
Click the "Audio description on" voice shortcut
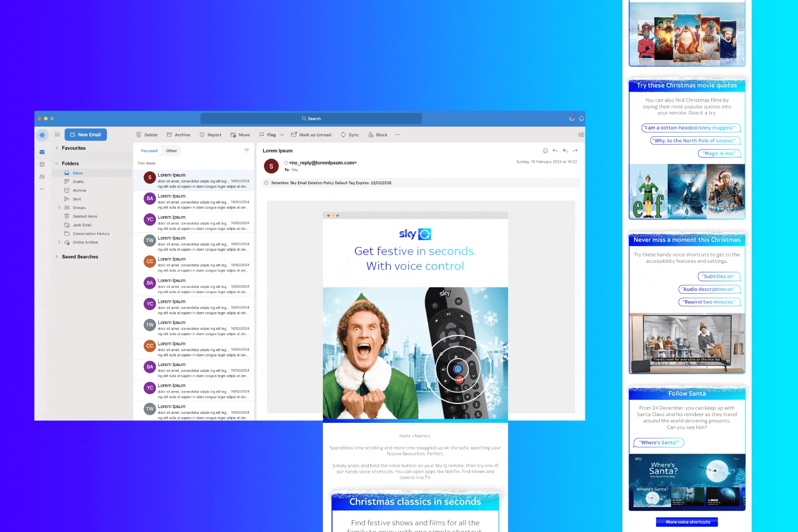[710, 289]
